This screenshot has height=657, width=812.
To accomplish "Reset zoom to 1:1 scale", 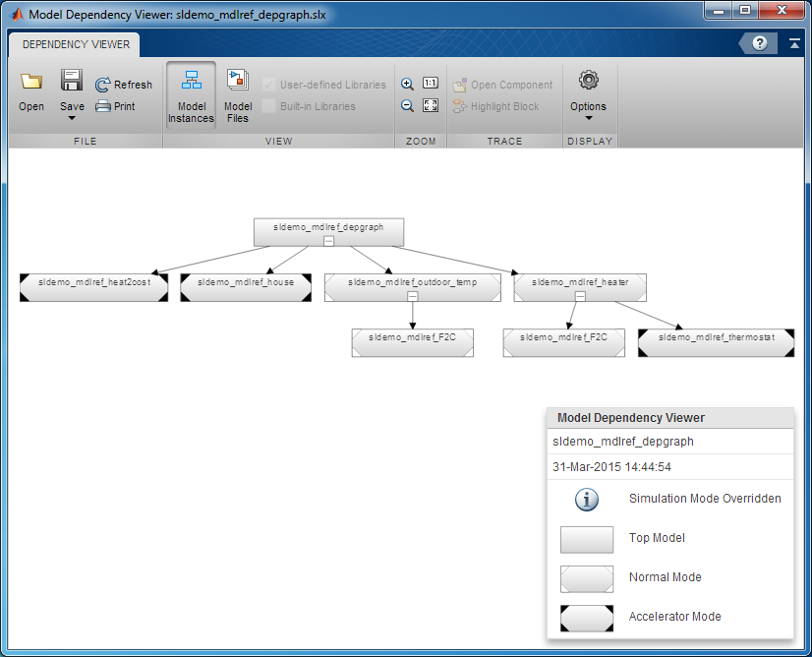I will click(431, 83).
